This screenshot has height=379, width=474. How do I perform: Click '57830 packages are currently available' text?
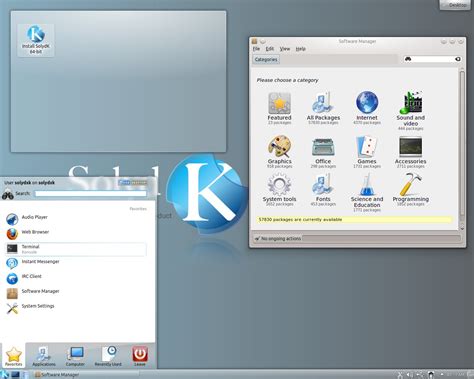pos(300,219)
